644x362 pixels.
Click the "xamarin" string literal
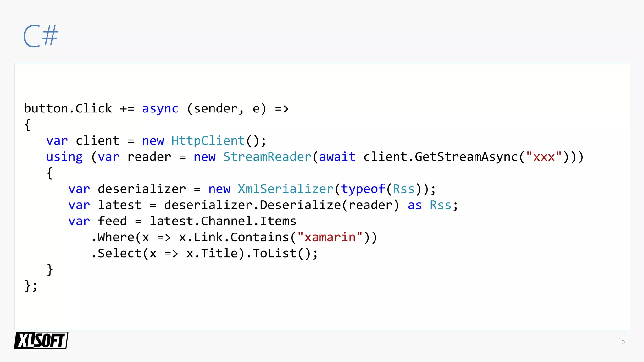[x=330, y=237]
